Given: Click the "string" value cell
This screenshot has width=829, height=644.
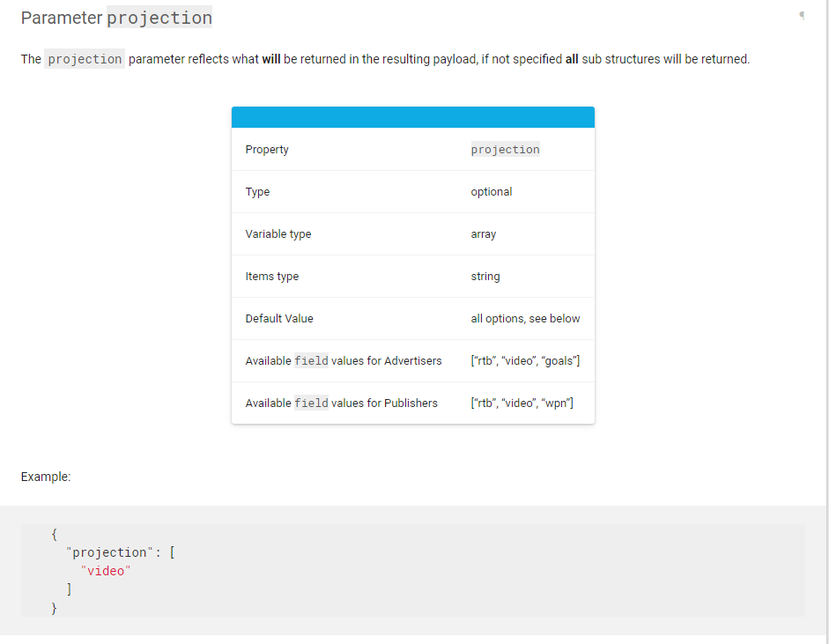Looking at the screenshot, I should [x=485, y=277].
